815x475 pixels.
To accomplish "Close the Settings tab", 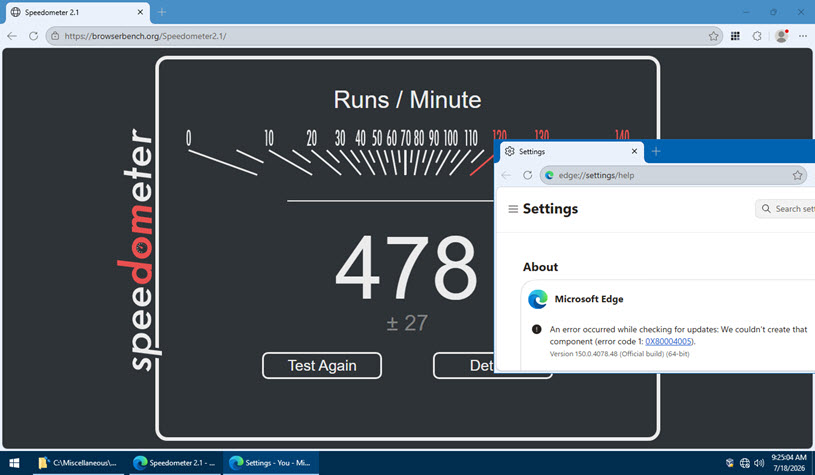I will pyautogui.click(x=634, y=151).
